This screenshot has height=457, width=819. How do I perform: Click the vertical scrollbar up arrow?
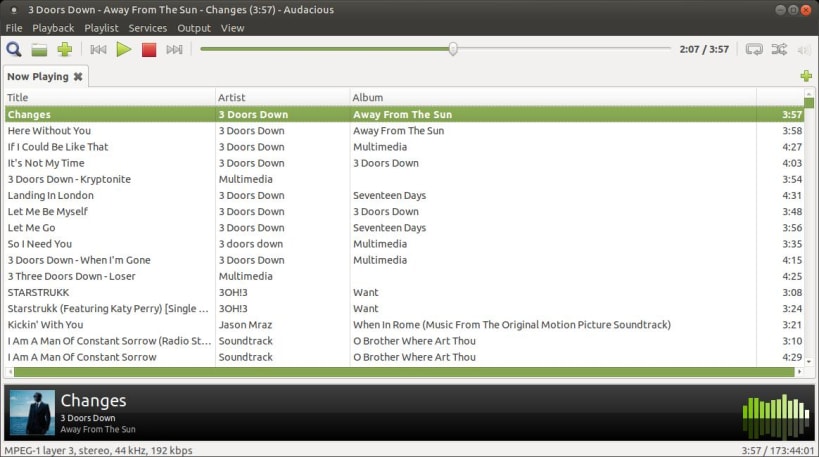point(809,94)
